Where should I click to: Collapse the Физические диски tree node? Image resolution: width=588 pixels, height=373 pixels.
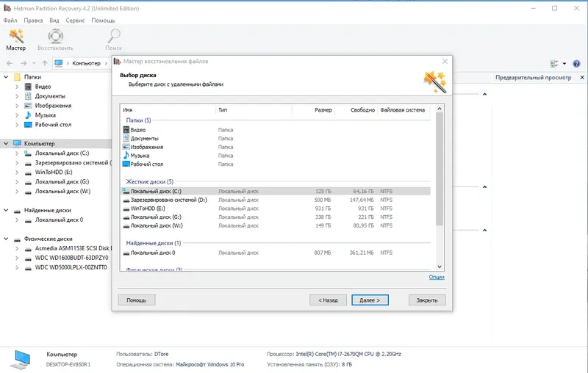click(6, 239)
